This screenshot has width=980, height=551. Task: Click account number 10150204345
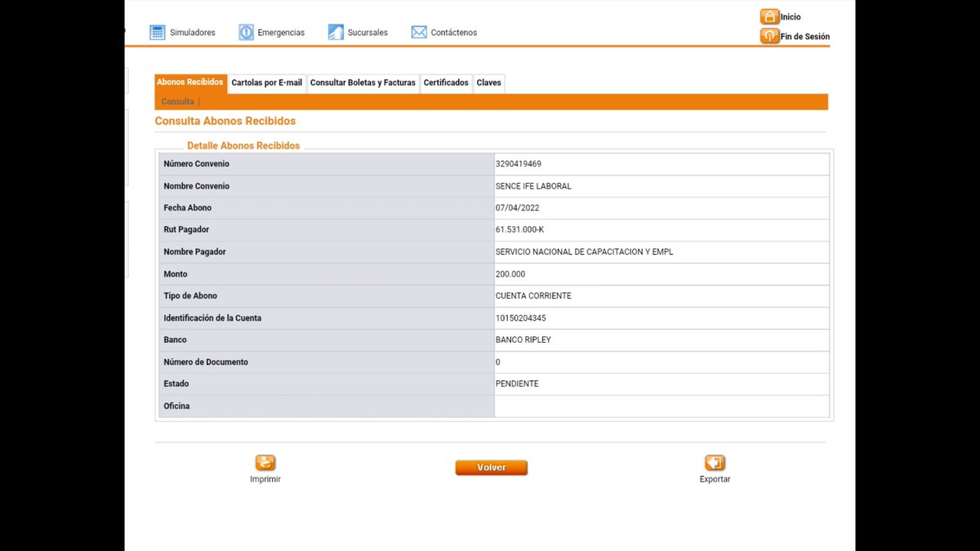coord(521,318)
